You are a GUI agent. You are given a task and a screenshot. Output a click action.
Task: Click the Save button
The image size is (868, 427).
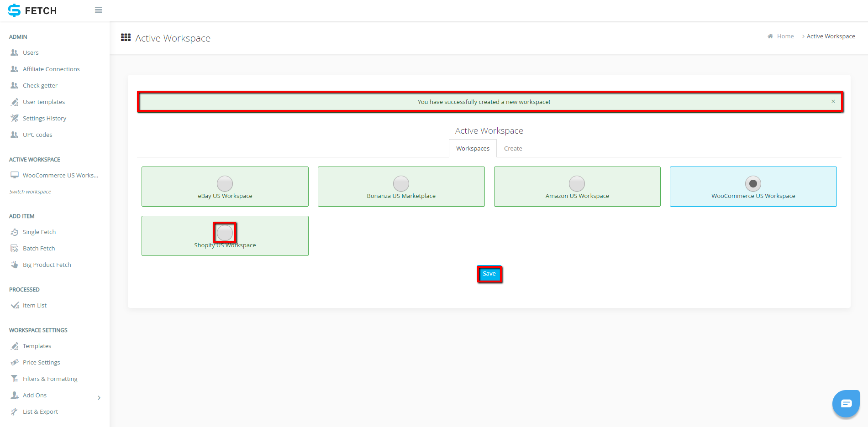(x=489, y=274)
